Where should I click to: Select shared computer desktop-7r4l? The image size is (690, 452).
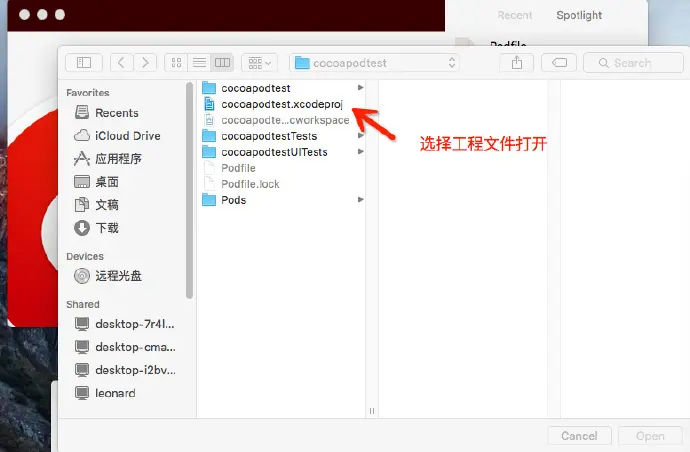(125, 324)
